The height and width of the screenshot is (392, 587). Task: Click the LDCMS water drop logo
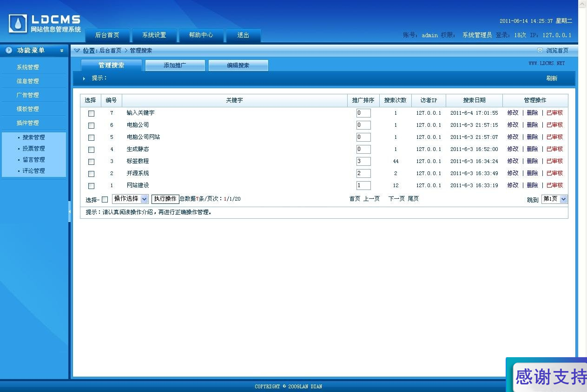(18, 24)
